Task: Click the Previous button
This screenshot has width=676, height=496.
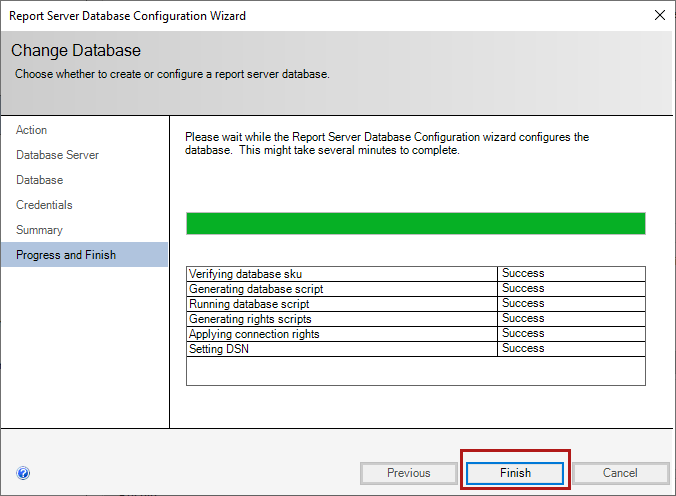Action: [x=408, y=473]
